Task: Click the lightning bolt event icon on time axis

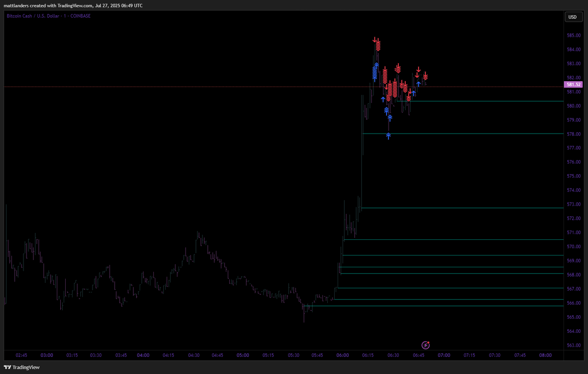Action: [426, 345]
